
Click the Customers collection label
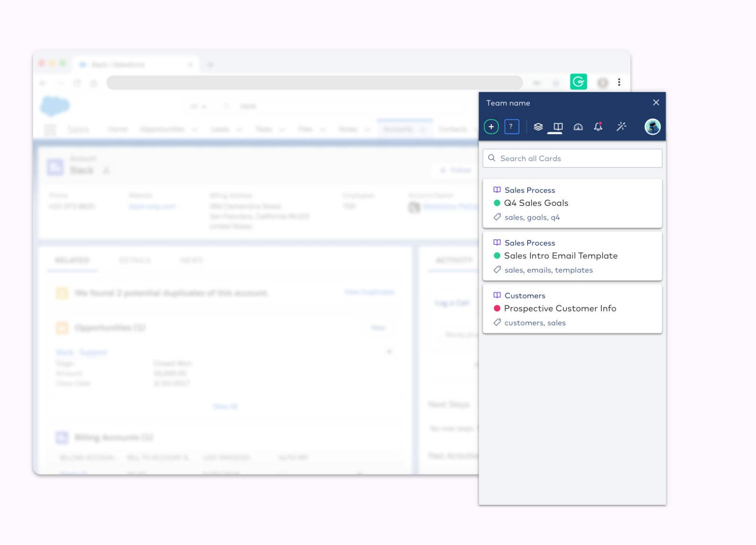525,296
